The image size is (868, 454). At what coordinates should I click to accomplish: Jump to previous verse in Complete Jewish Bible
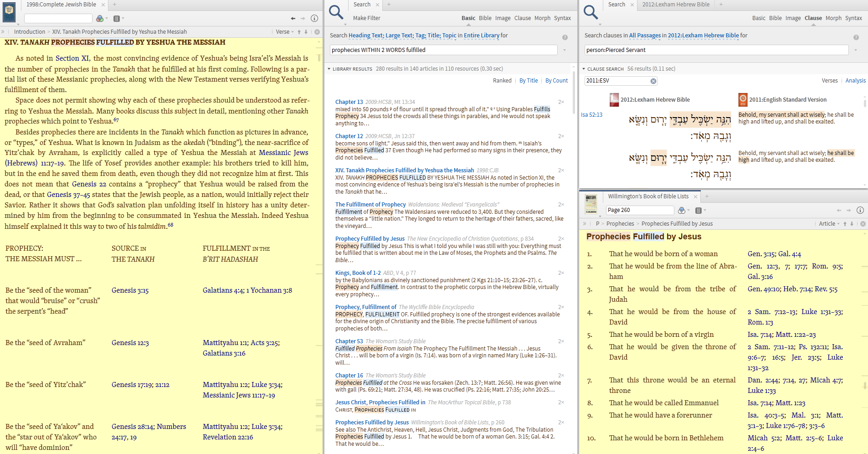pos(299,32)
